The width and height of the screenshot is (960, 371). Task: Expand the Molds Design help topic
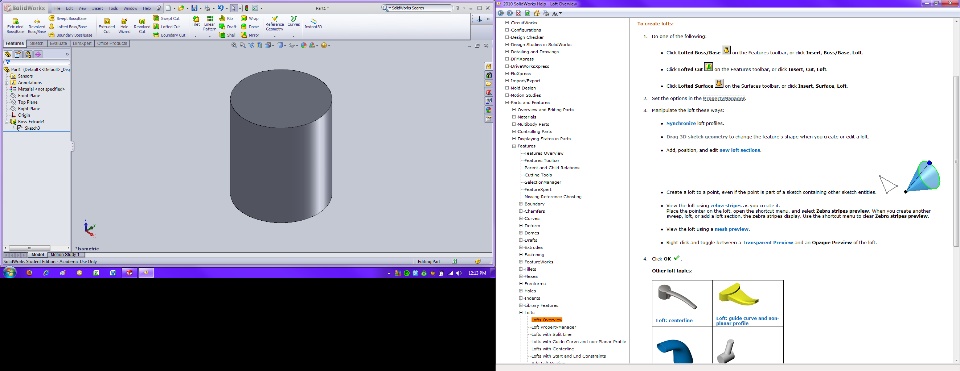click(x=507, y=88)
